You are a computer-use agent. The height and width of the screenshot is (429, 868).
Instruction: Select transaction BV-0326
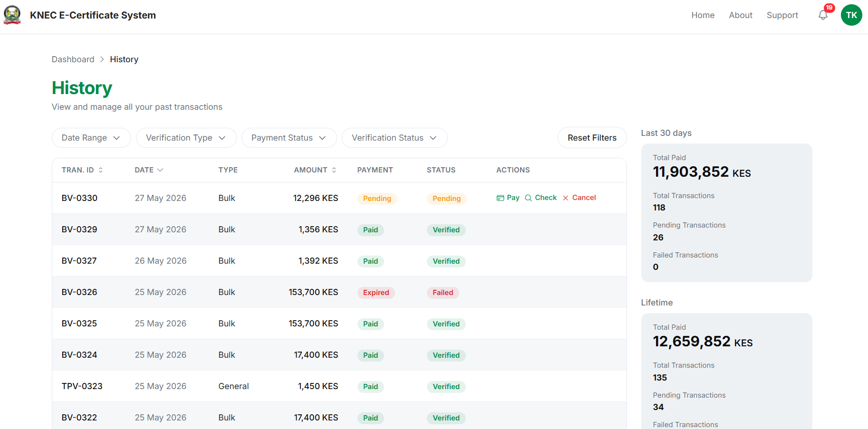point(79,292)
